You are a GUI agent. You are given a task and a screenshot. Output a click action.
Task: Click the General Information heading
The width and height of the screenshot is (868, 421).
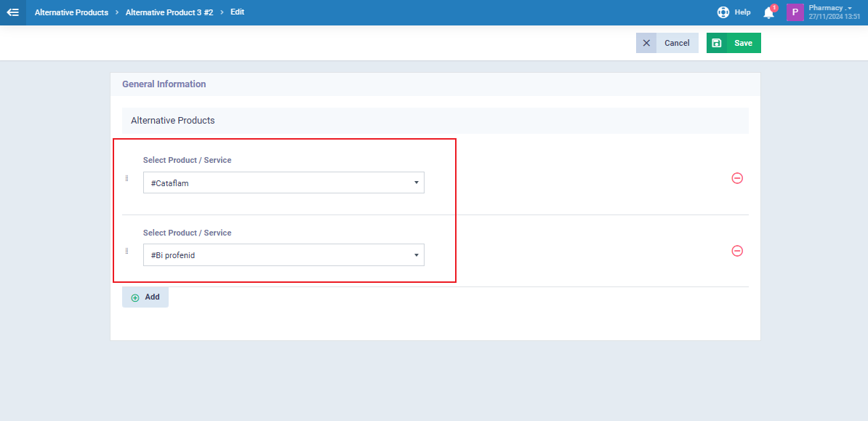coord(164,84)
